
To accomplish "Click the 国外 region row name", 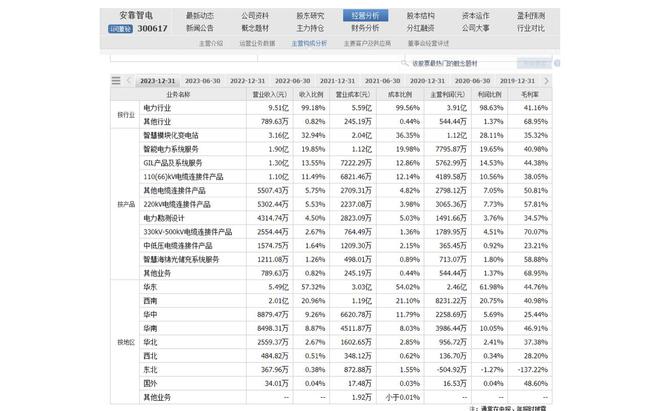I will tap(150, 384).
